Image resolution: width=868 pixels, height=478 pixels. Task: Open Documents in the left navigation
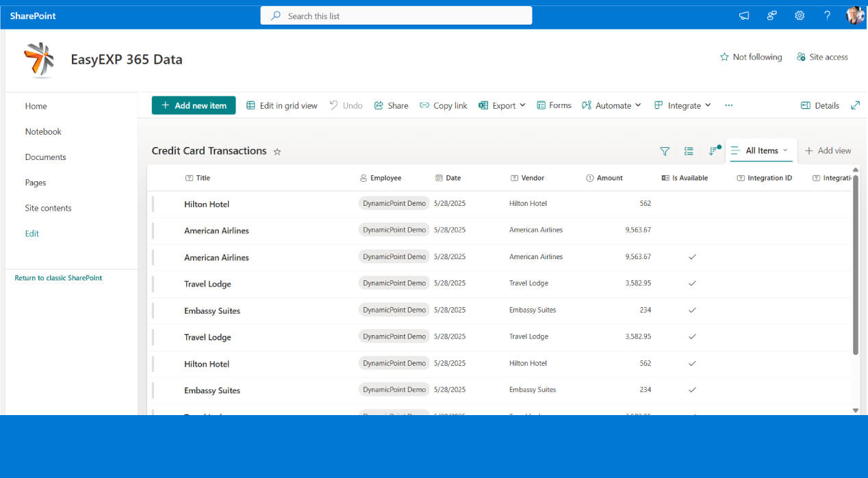46,157
